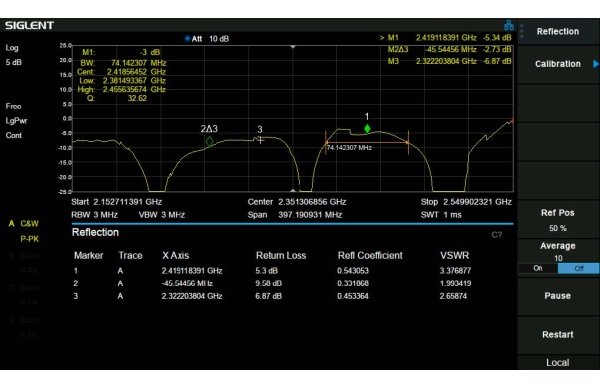Click the Att 10 dB attenuation readout
This screenshot has width=600, height=390.
click(207, 39)
